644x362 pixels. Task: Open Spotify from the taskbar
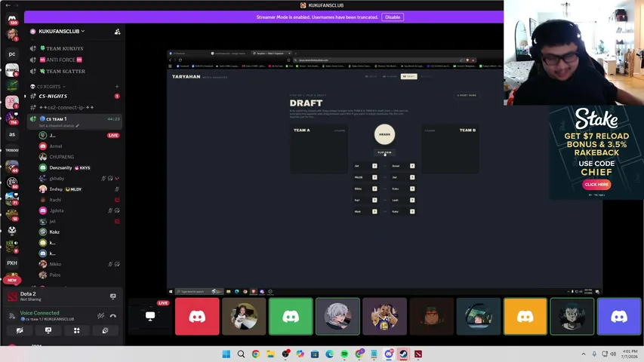(344, 354)
